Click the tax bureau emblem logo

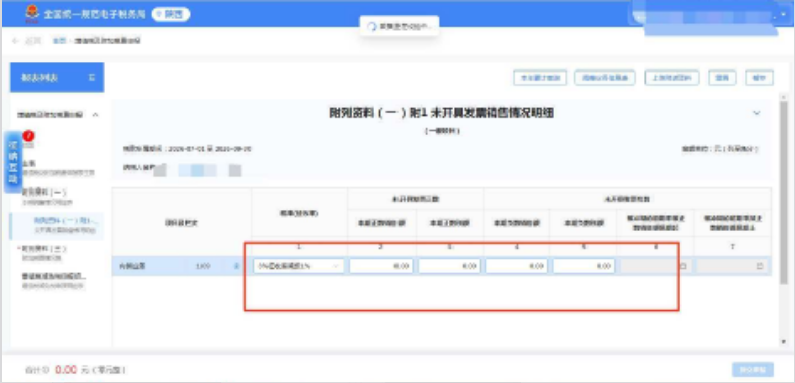[x=32, y=14]
